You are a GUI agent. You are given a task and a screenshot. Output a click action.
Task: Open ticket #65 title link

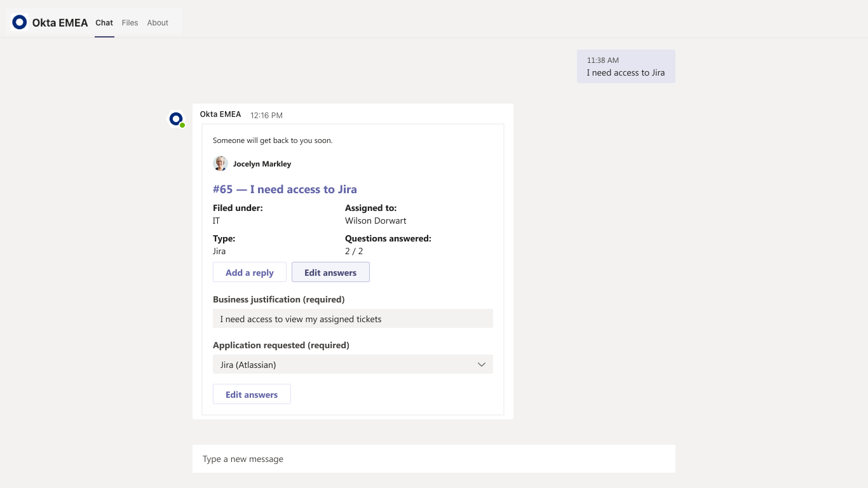pos(285,189)
